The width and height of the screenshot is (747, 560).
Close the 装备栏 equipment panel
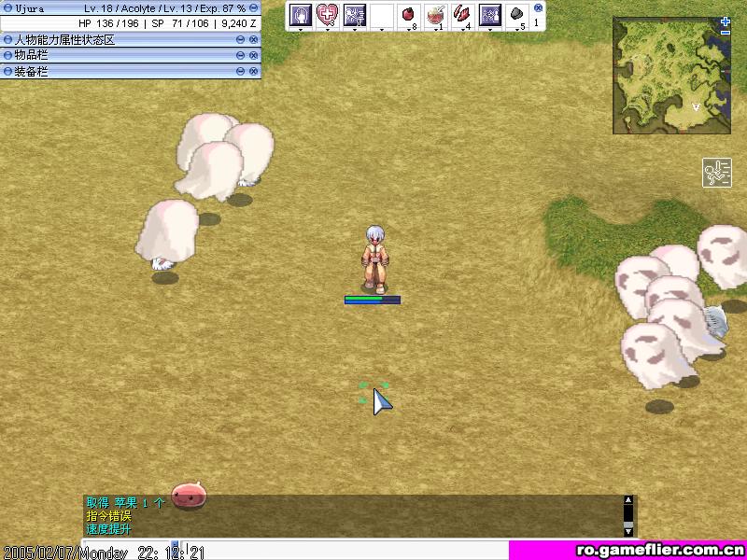tap(253, 72)
